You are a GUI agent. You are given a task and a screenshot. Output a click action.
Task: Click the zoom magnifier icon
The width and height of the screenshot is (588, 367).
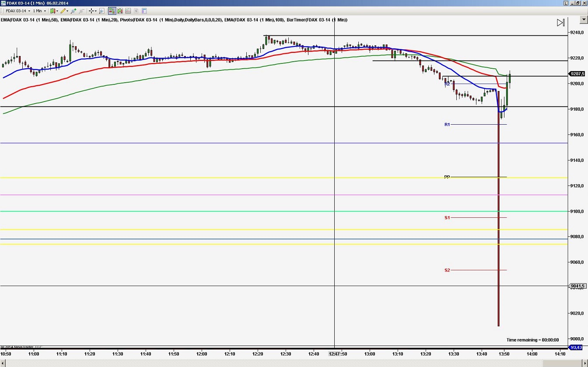[101, 10]
